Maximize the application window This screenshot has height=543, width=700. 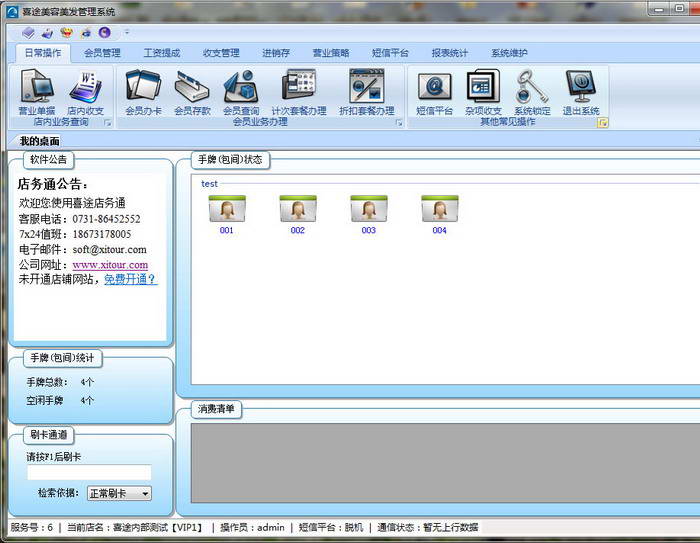click(x=680, y=8)
